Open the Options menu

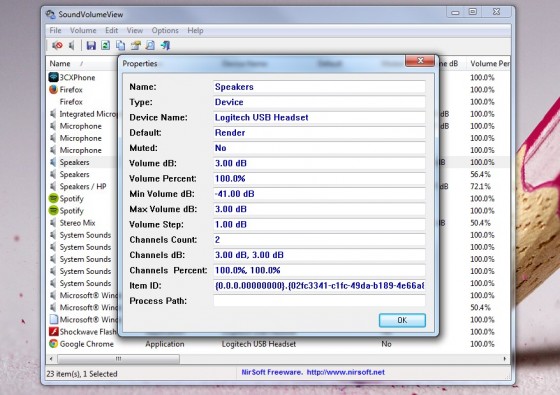click(165, 30)
